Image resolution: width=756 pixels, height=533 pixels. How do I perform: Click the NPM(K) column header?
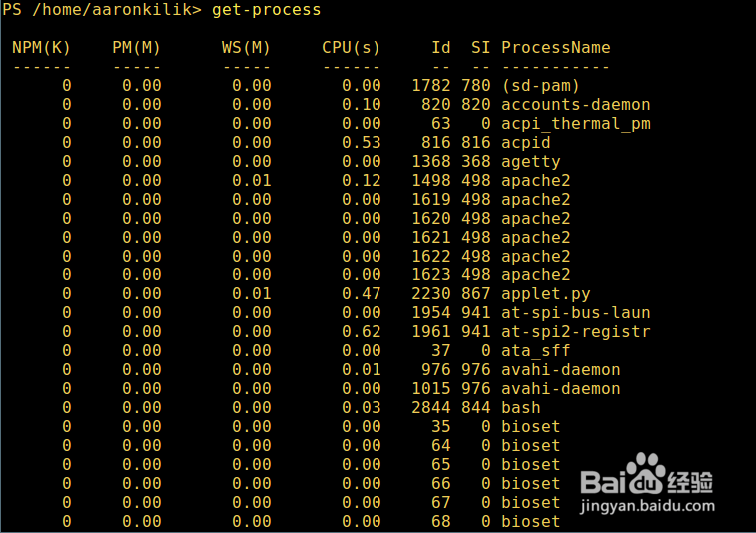coord(41,48)
